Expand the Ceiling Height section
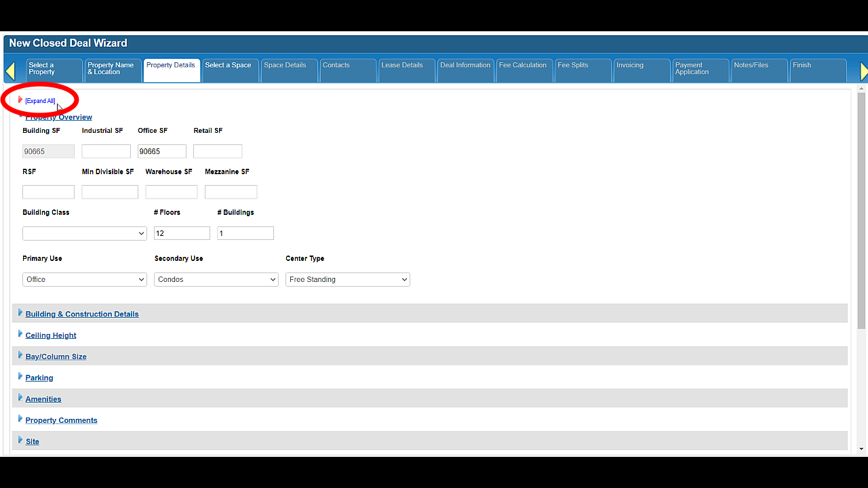The height and width of the screenshot is (488, 868). pos(50,335)
